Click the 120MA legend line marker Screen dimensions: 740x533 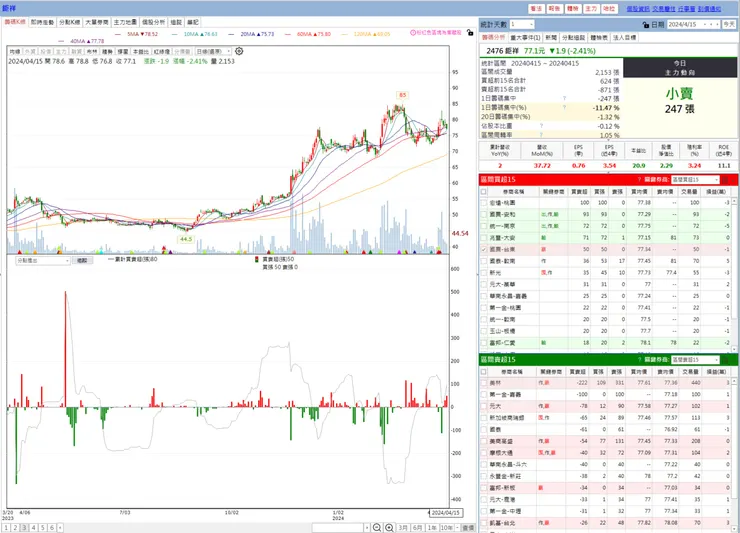(x=345, y=34)
